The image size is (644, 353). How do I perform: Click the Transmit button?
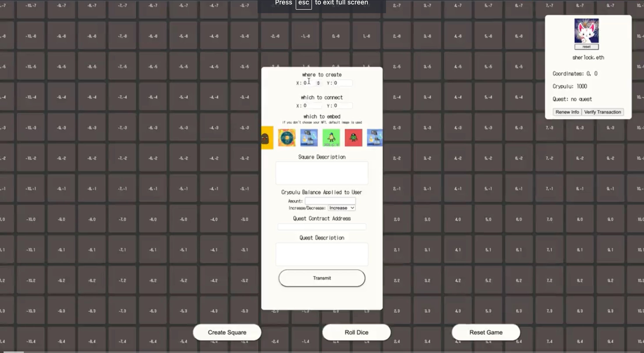[x=322, y=278]
